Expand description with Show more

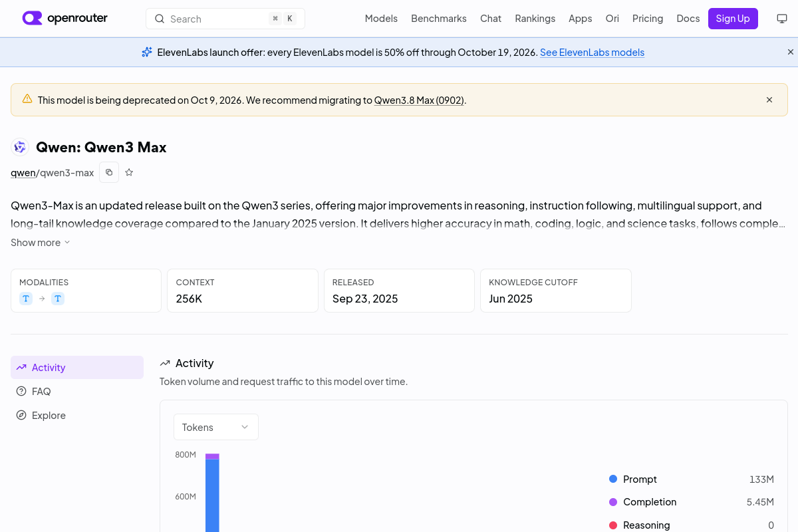coord(41,243)
